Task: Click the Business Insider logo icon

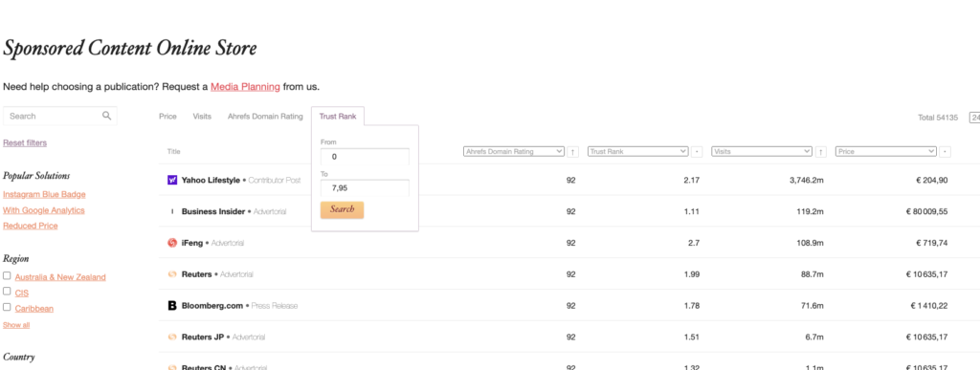Action: coord(172,211)
